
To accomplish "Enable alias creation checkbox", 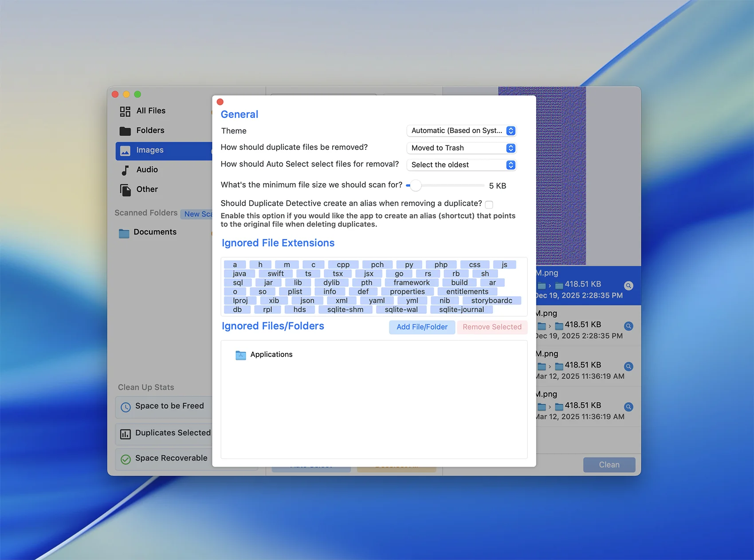I will point(489,204).
